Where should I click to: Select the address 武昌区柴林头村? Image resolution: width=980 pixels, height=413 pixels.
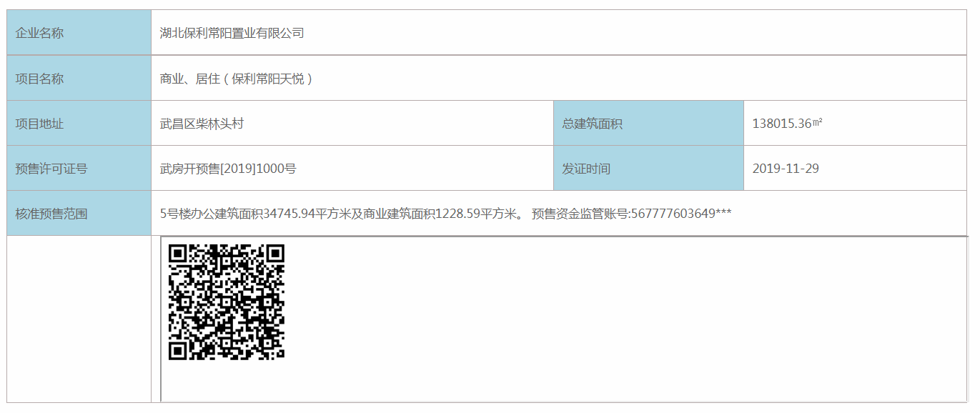(x=202, y=124)
